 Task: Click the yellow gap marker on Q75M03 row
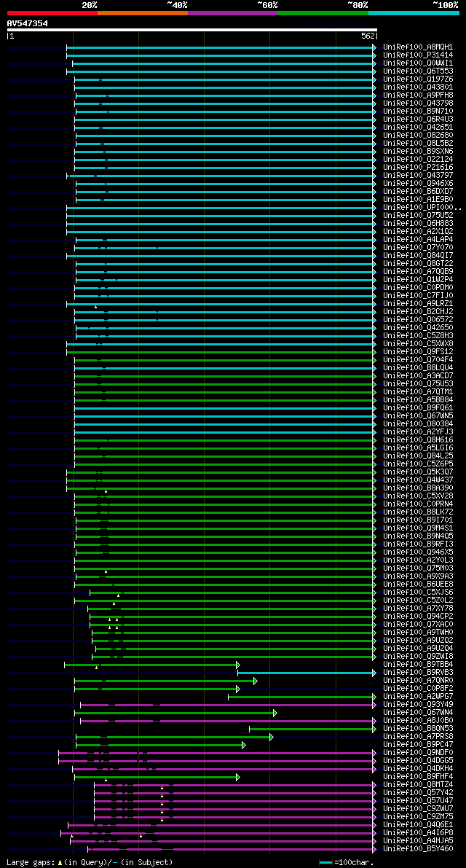pos(106,571)
